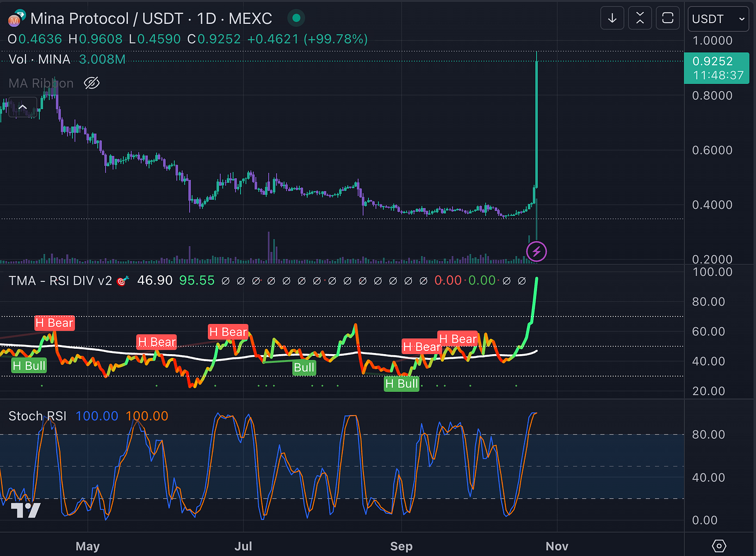Click the High value 0.9608
756x556 pixels.
(x=100, y=39)
